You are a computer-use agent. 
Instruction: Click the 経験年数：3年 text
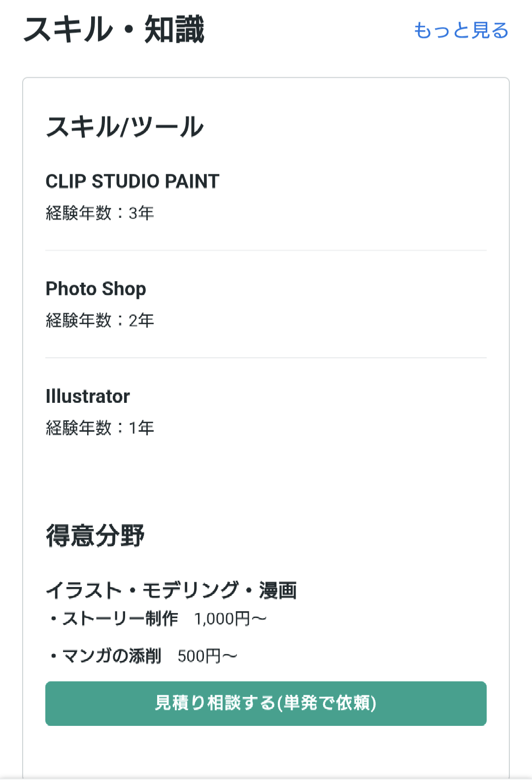click(100, 213)
